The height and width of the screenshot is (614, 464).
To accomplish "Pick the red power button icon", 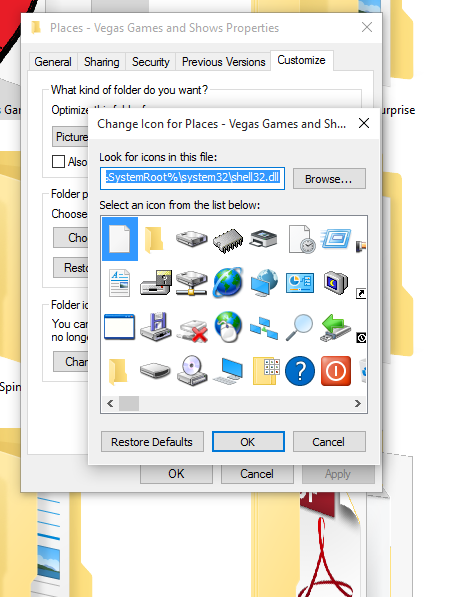I will pyautogui.click(x=336, y=370).
